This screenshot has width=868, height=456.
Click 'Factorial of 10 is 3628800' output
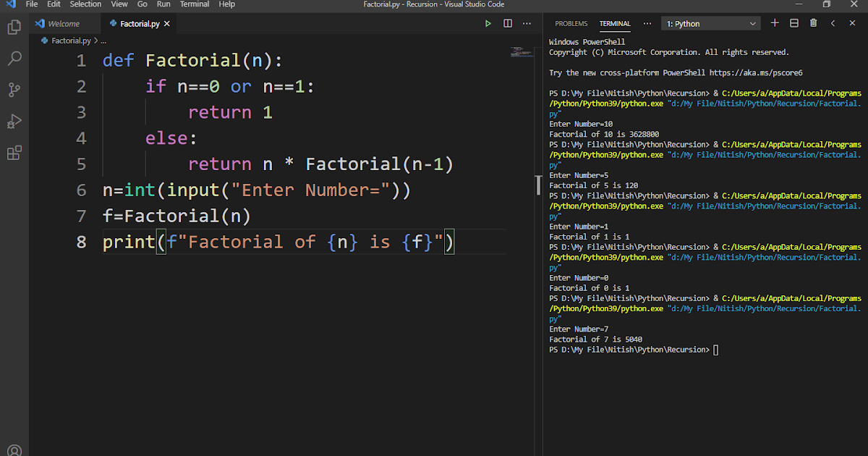pos(604,134)
